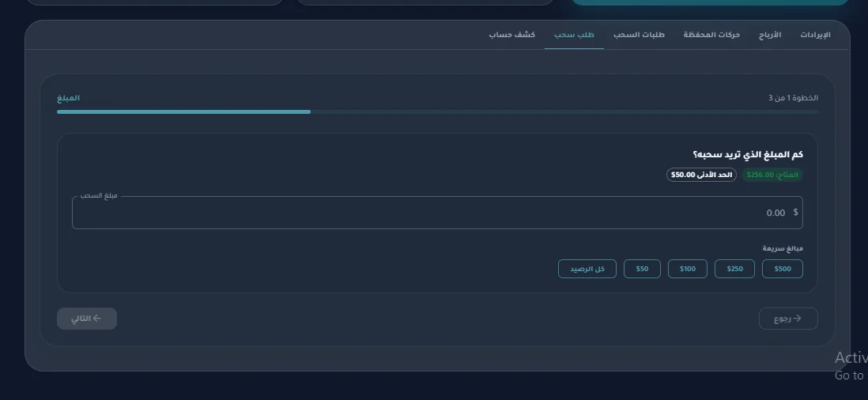Screen dimensions: 868x400
Task: Click the الخطوة 1 من 3 step label
Action: point(793,98)
